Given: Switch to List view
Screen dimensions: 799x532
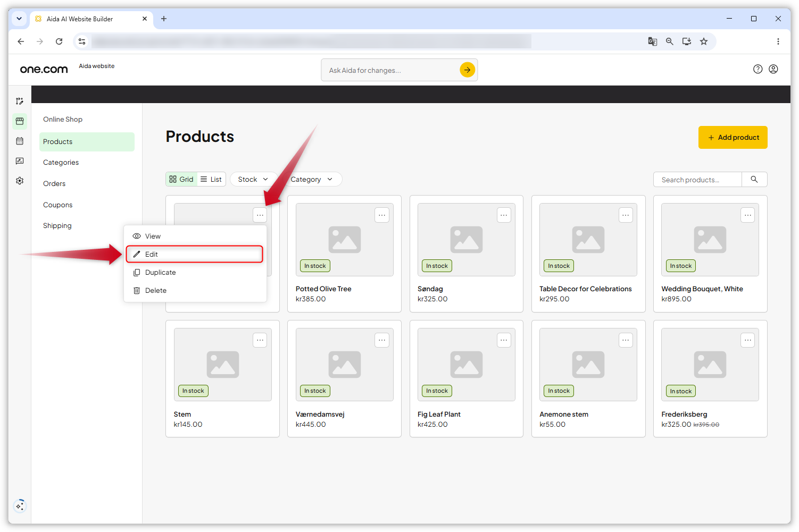Looking at the screenshot, I should tap(211, 179).
